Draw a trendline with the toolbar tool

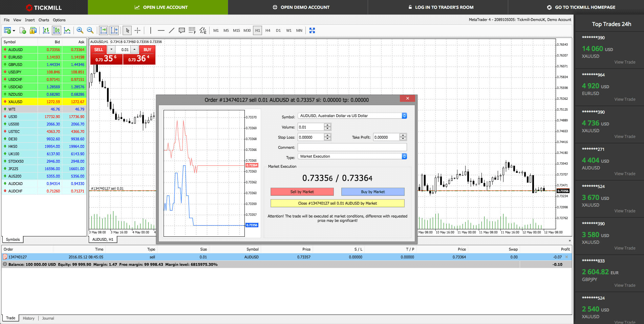coord(172,30)
